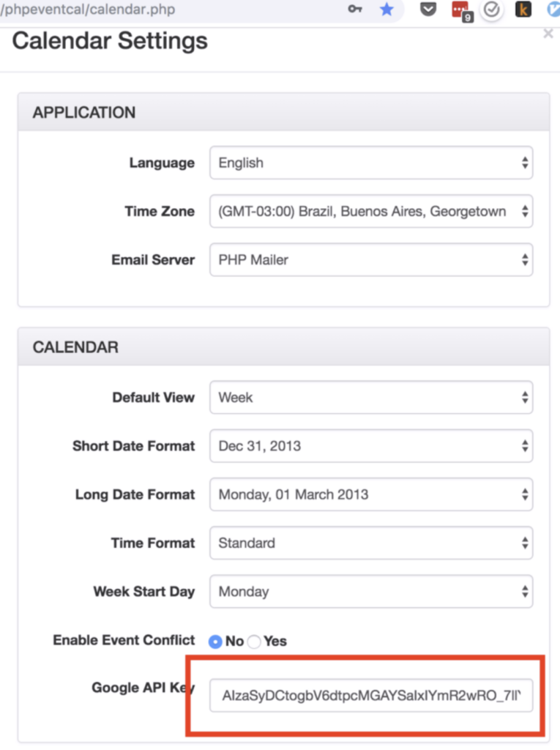Open the red extension with 9 badge
The height and width of the screenshot is (750, 560).
(461, 11)
